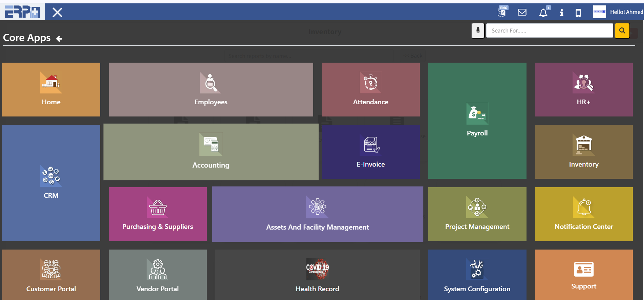Image resolution: width=644 pixels, height=300 pixels.
Task: Click the microphone voice search icon
Action: 478,30
